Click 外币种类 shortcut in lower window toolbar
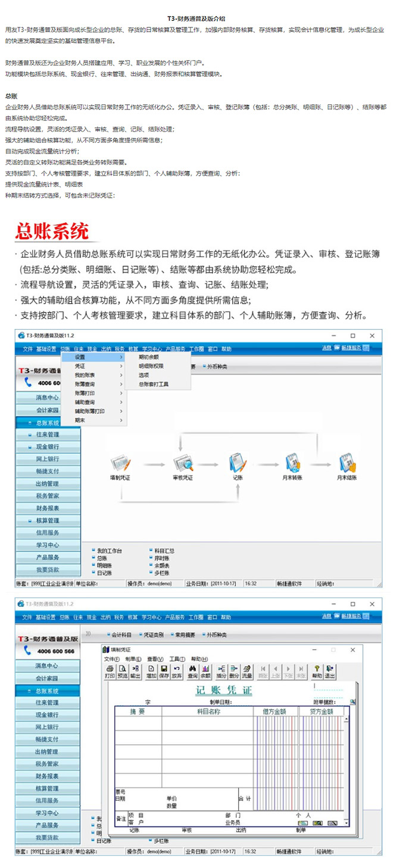The image size is (393, 868). click(217, 635)
